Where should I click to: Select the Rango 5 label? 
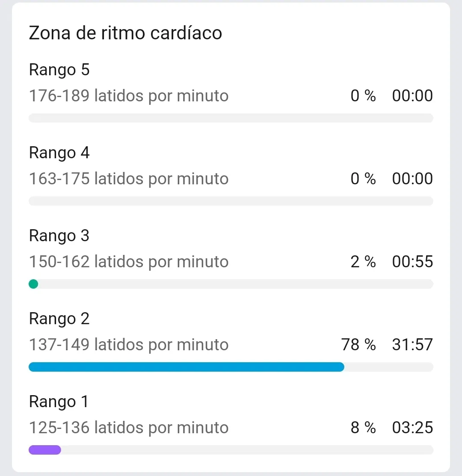point(59,70)
